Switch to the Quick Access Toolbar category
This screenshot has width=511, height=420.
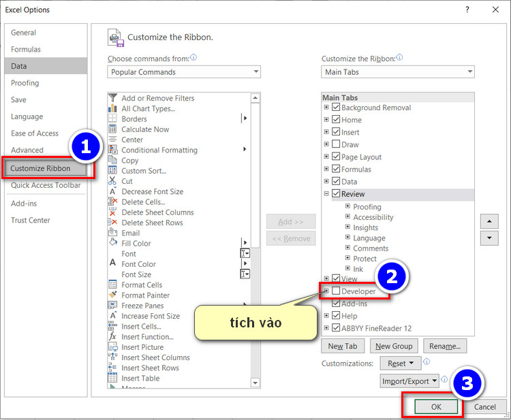tap(46, 185)
